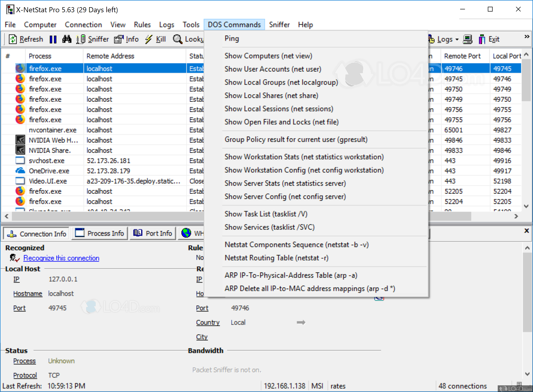Expand the toolbar overflow chevron
Viewport: 533px width, 392px height.
pyautogui.click(x=527, y=37)
